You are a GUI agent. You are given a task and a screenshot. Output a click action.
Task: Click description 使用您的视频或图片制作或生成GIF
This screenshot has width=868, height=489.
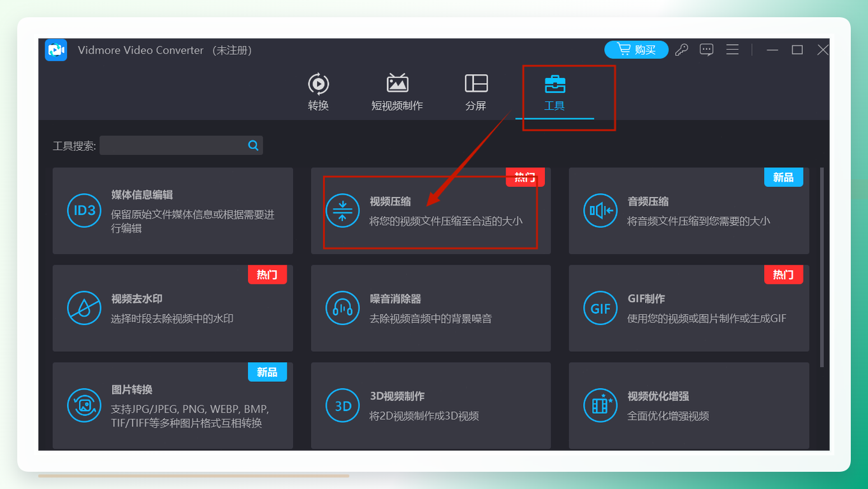click(707, 319)
